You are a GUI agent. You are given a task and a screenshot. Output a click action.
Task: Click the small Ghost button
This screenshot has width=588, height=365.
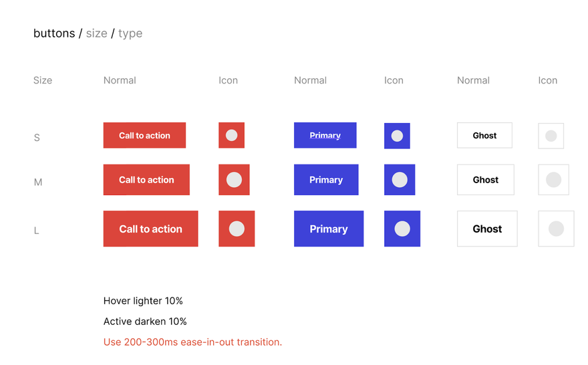[484, 135]
